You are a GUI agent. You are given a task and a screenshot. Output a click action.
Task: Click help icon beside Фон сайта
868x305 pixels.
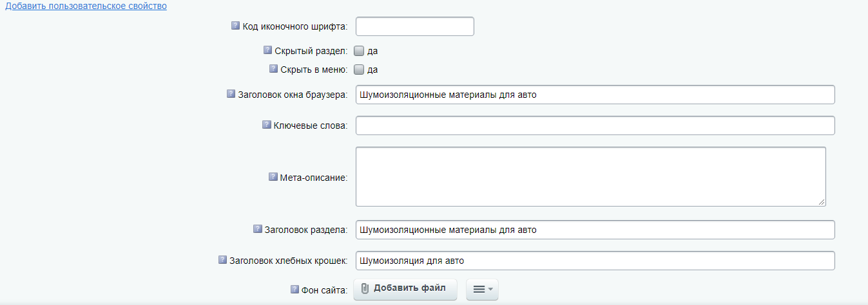(295, 289)
